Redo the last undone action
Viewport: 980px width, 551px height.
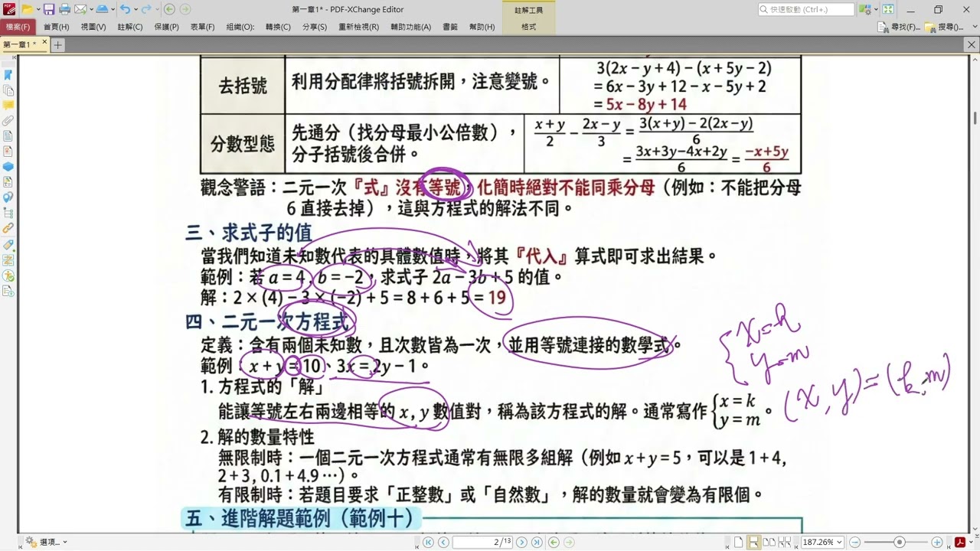(146, 9)
